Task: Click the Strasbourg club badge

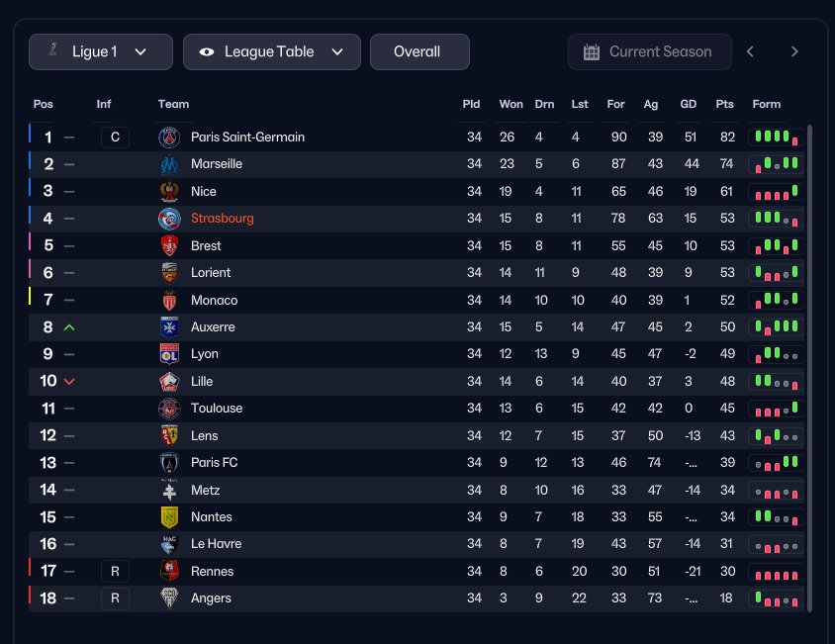Action: [169, 219]
